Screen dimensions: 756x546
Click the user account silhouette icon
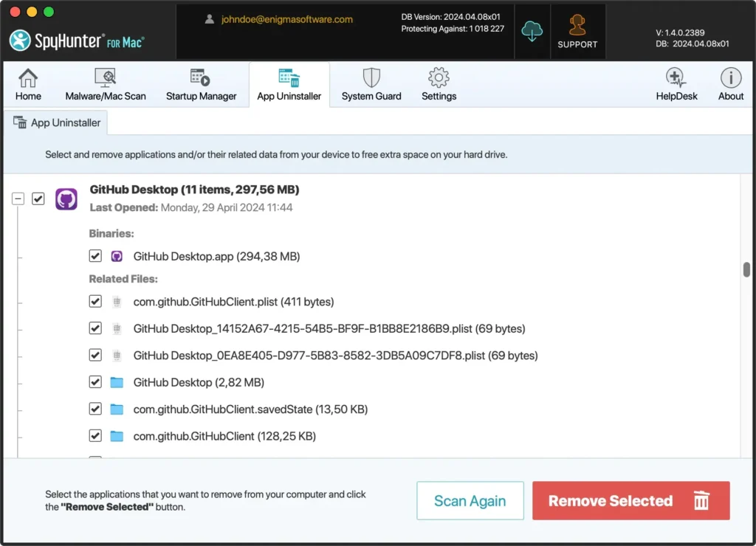pyautogui.click(x=209, y=19)
